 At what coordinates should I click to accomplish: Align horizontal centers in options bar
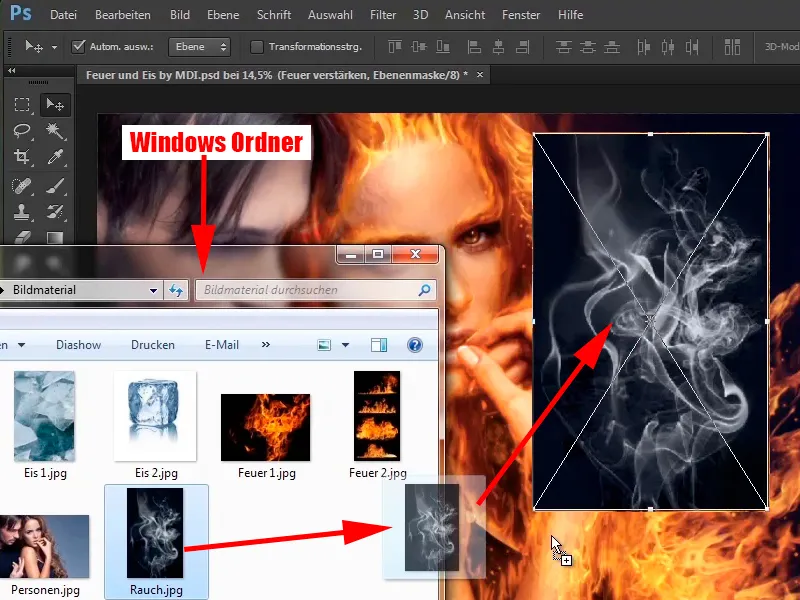(498, 47)
